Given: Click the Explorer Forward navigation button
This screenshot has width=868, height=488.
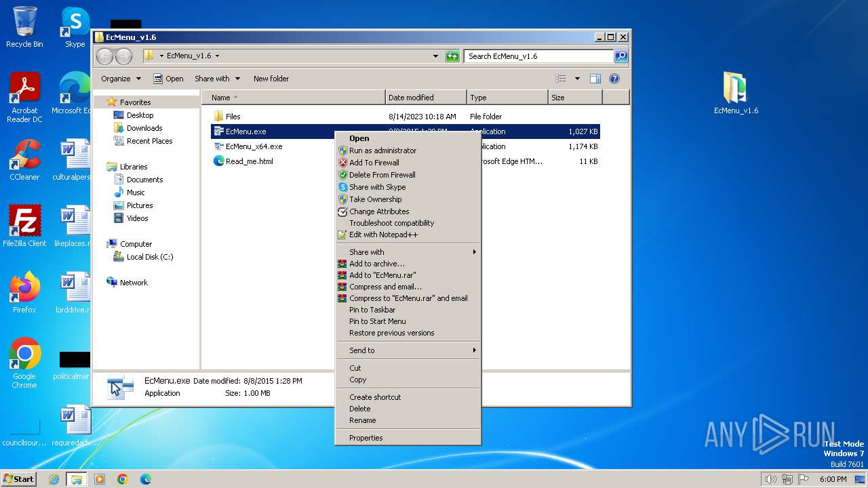Looking at the screenshot, I should point(123,56).
